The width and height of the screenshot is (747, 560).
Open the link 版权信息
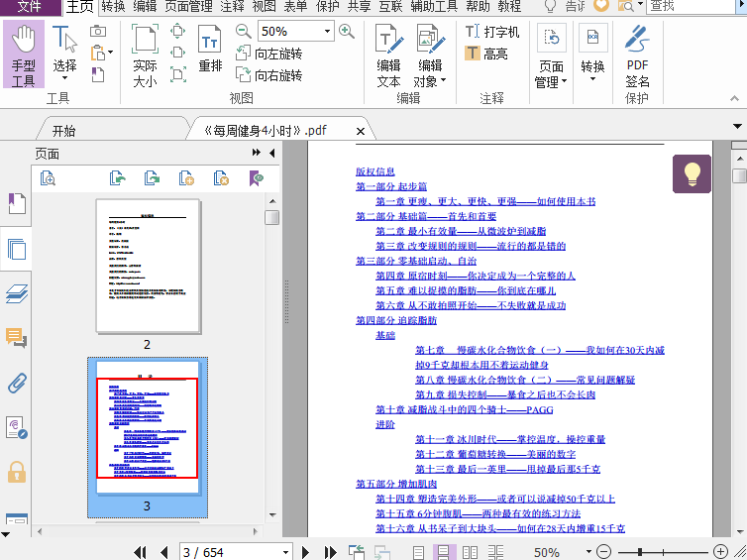pos(374,171)
